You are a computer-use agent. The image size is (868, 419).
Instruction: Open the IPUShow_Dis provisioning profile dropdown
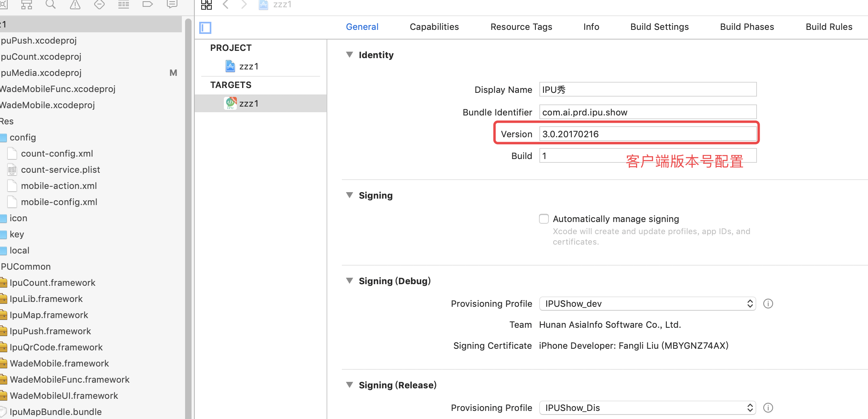click(648, 408)
